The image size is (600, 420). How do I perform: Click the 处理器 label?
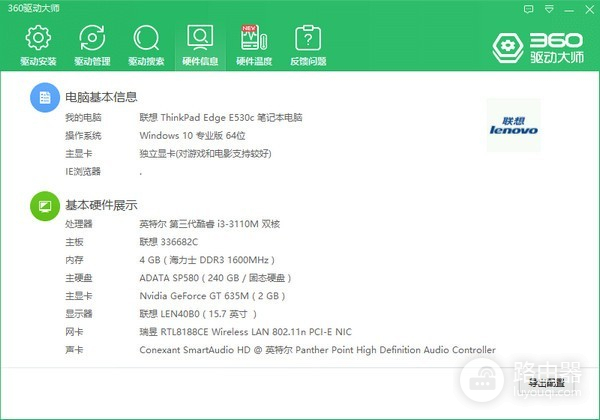coord(78,224)
